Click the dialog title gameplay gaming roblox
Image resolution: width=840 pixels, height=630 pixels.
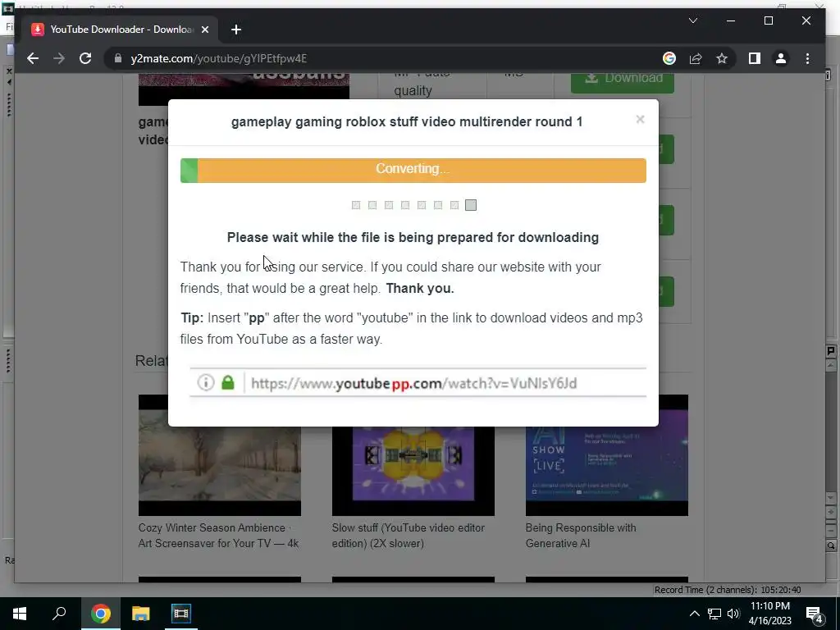[x=407, y=121]
